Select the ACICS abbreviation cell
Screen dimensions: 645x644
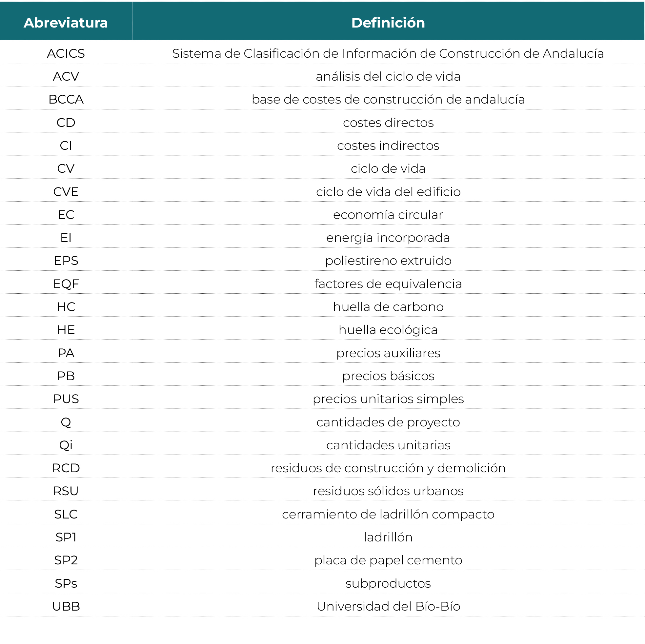(66, 53)
